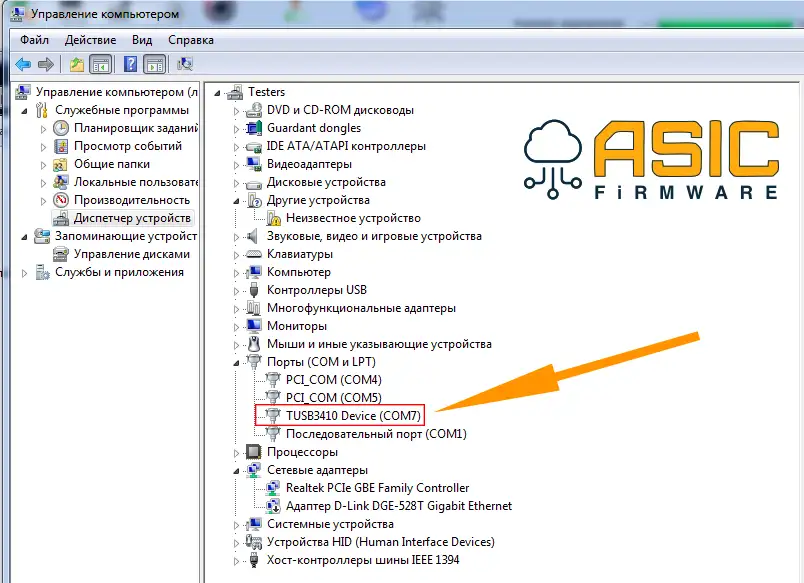Open the Справка menu
This screenshot has height=583, width=804.
click(x=191, y=40)
